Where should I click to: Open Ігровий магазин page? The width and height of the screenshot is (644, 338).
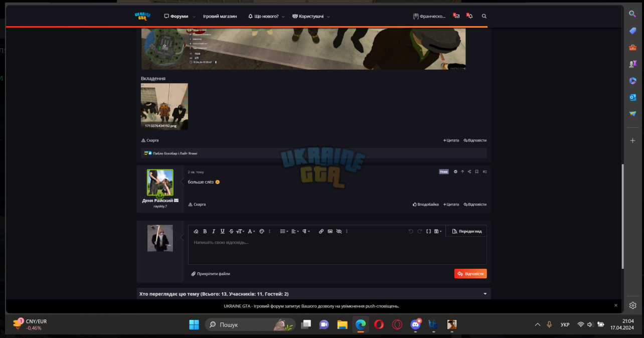coord(220,16)
